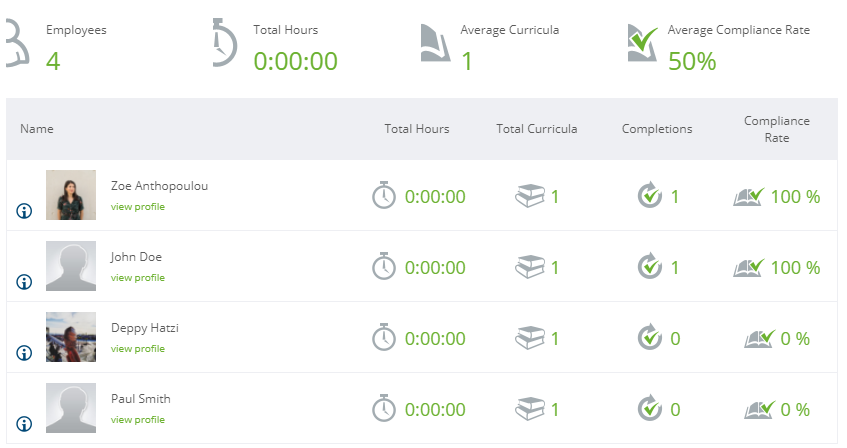Viewport: 847px width, 448px height.
Task: Open Paul Smith's view profile link
Action: pyautogui.click(x=138, y=420)
